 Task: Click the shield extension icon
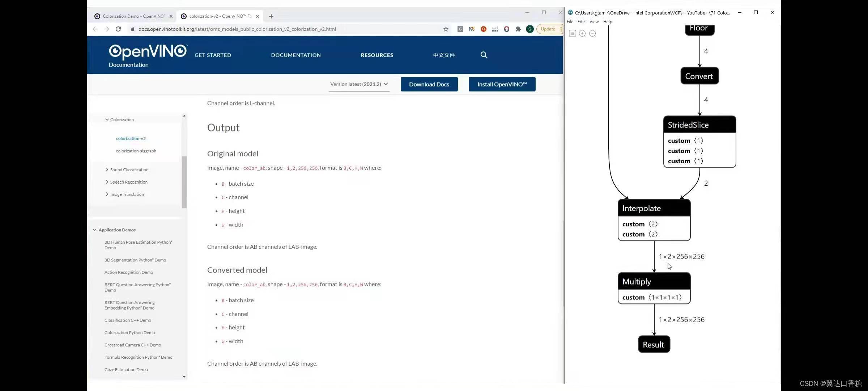[x=507, y=29]
